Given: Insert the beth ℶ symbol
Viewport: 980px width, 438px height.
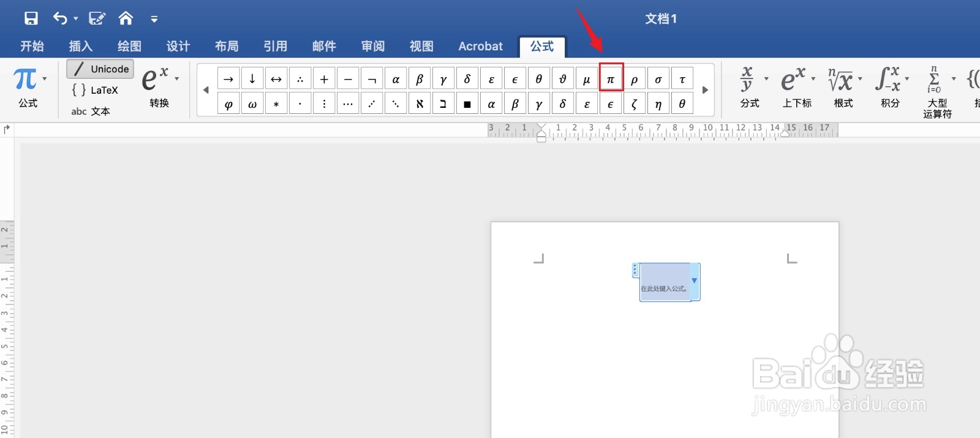Looking at the screenshot, I should click(x=443, y=104).
